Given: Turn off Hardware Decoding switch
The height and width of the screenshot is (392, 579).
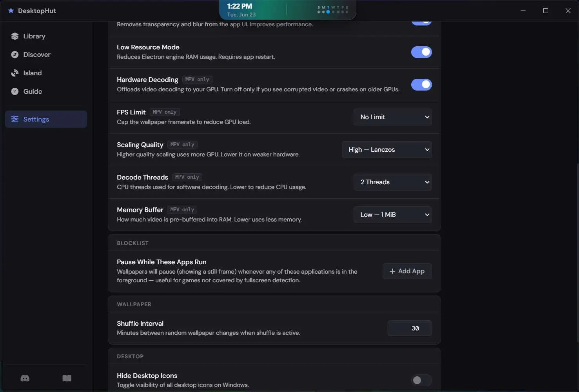Looking at the screenshot, I should [x=421, y=85].
